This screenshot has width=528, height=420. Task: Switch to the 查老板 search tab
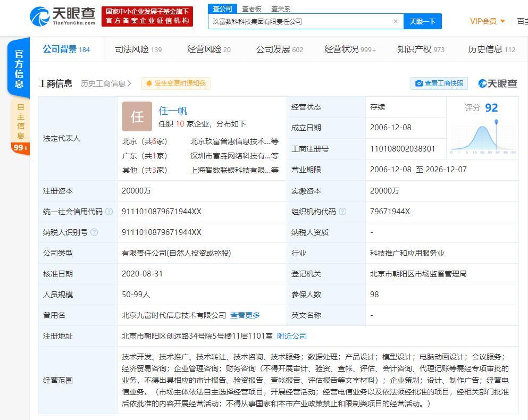coord(251,9)
